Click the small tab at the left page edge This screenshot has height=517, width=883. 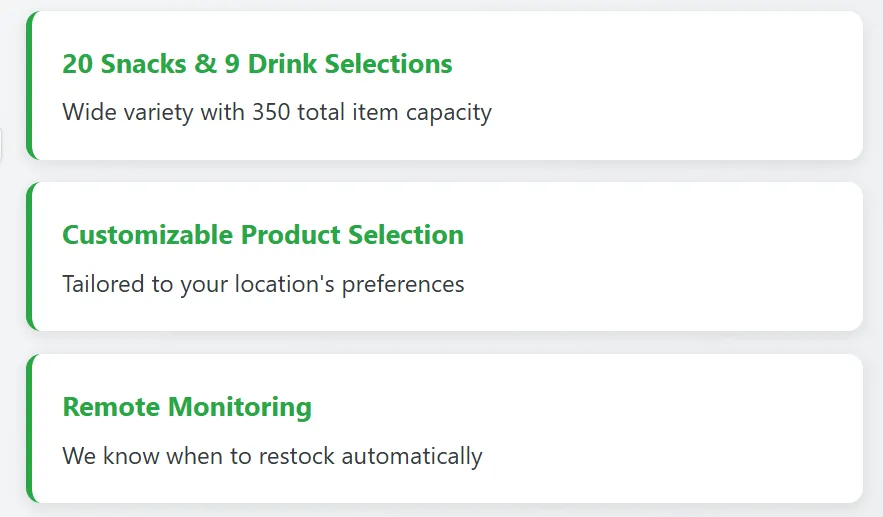[x=1, y=144]
